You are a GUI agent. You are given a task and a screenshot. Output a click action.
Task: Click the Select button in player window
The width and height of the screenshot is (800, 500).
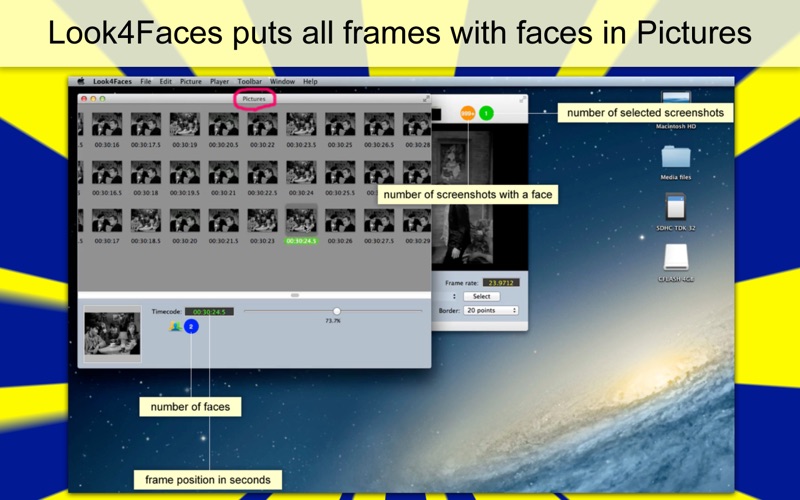point(482,296)
